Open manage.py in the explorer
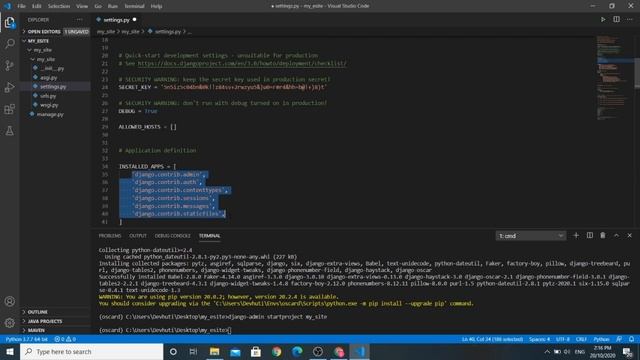This screenshot has width=640, height=360. pyautogui.click(x=50, y=114)
